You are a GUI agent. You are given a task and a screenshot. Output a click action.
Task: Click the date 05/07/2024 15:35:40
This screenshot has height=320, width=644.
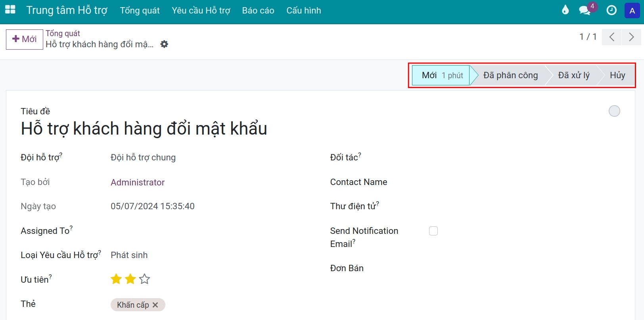[x=153, y=206]
